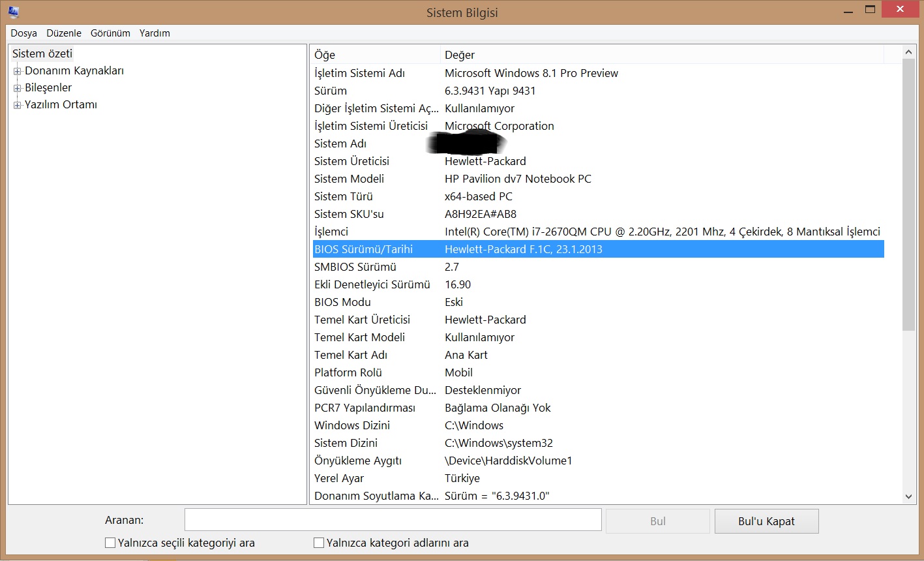Image resolution: width=924 pixels, height=561 pixels.
Task: Focus the Aranan search input field
Action: (x=393, y=520)
